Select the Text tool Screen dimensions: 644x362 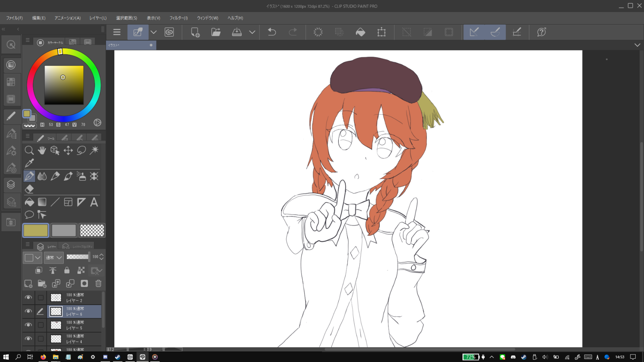(x=94, y=202)
